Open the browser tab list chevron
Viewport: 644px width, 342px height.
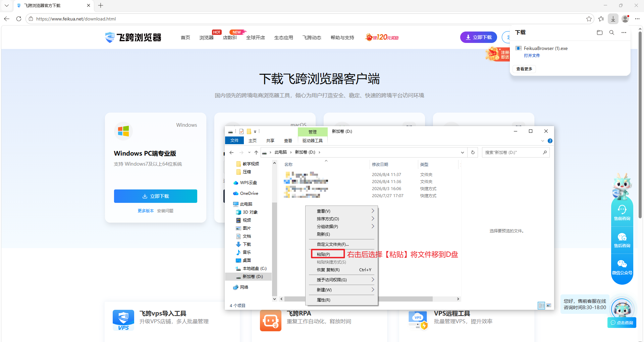click(x=6, y=5)
